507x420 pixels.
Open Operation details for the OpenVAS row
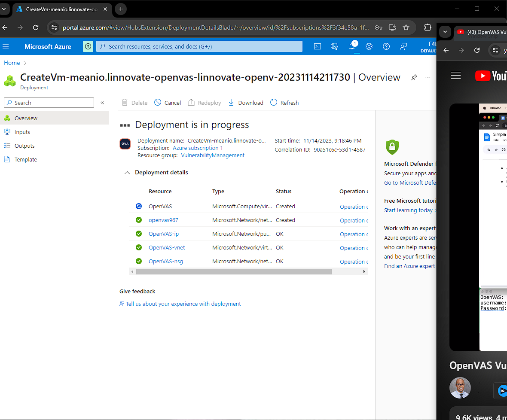[354, 207]
